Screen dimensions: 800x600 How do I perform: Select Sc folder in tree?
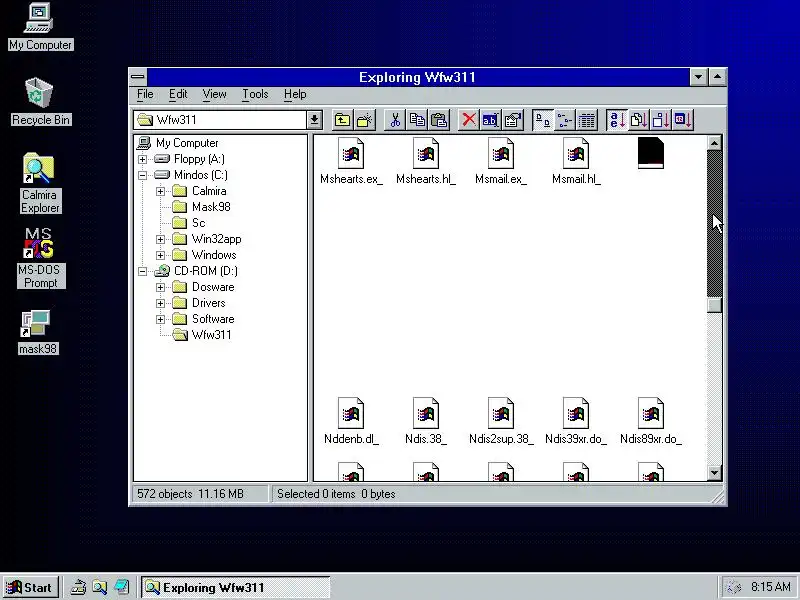[189, 223]
